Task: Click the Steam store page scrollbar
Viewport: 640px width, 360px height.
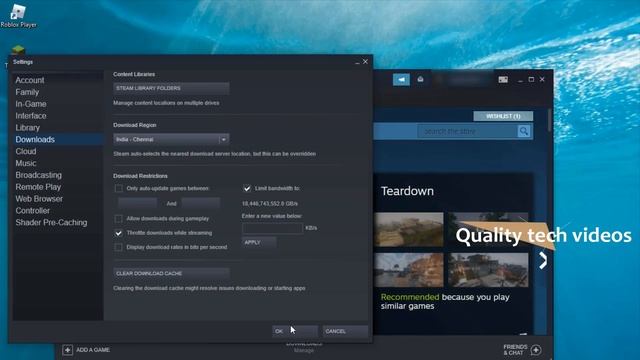Action: point(549,120)
